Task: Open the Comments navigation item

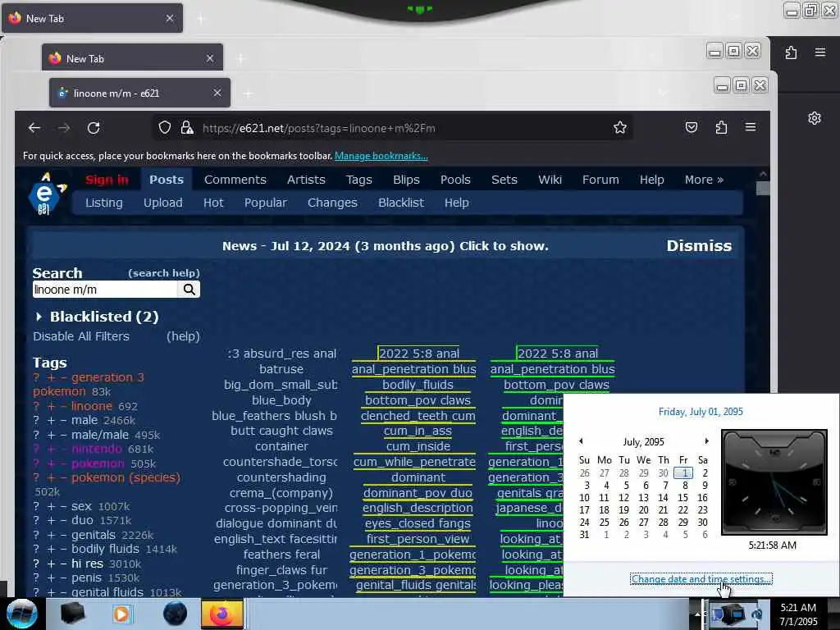Action: coord(235,180)
